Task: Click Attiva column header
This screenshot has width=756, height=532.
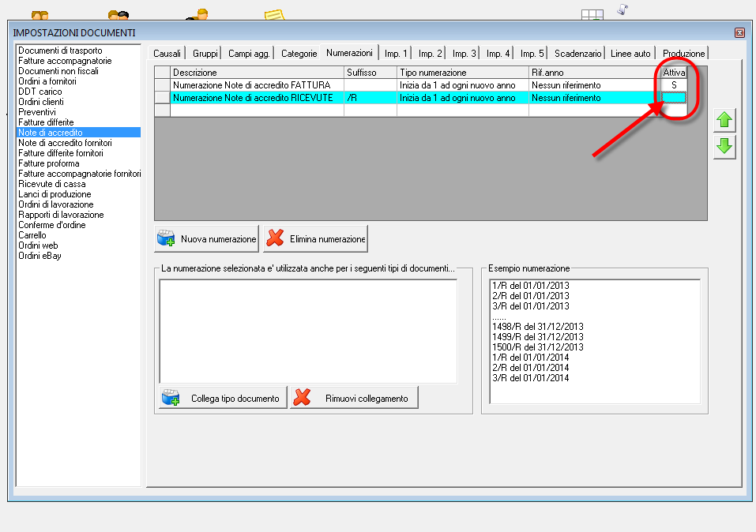Action: click(x=674, y=73)
